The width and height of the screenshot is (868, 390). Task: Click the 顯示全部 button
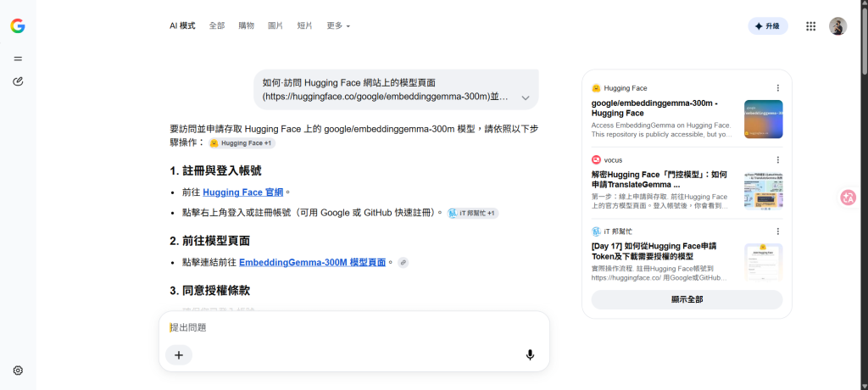pos(687,299)
